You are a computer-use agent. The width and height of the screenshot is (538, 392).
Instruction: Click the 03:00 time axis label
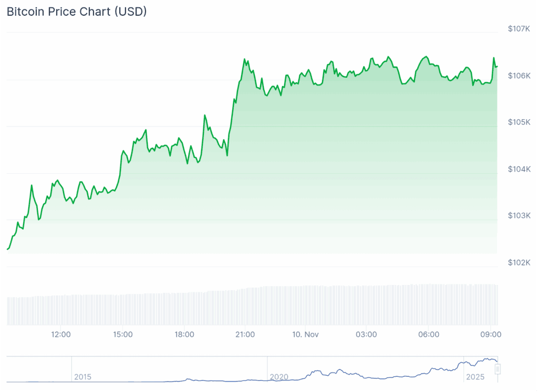[x=366, y=334]
